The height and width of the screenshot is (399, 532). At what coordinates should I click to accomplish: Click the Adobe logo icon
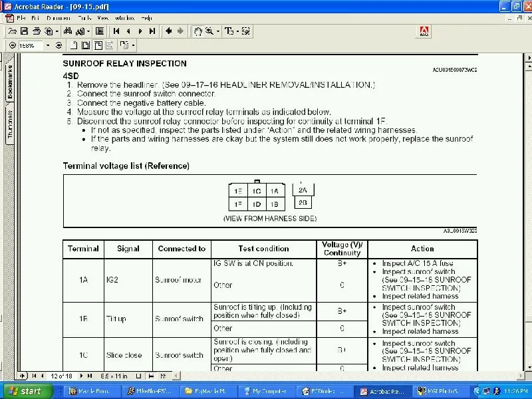coord(424,31)
